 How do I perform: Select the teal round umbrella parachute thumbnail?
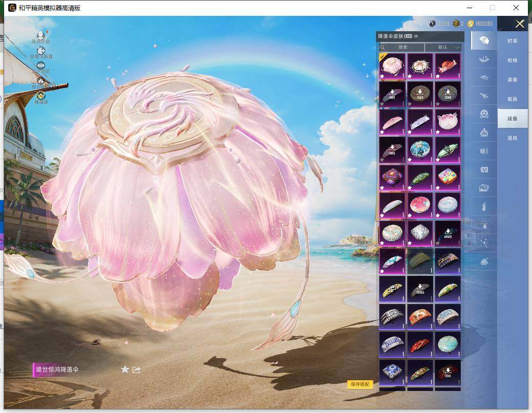(x=420, y=149)
